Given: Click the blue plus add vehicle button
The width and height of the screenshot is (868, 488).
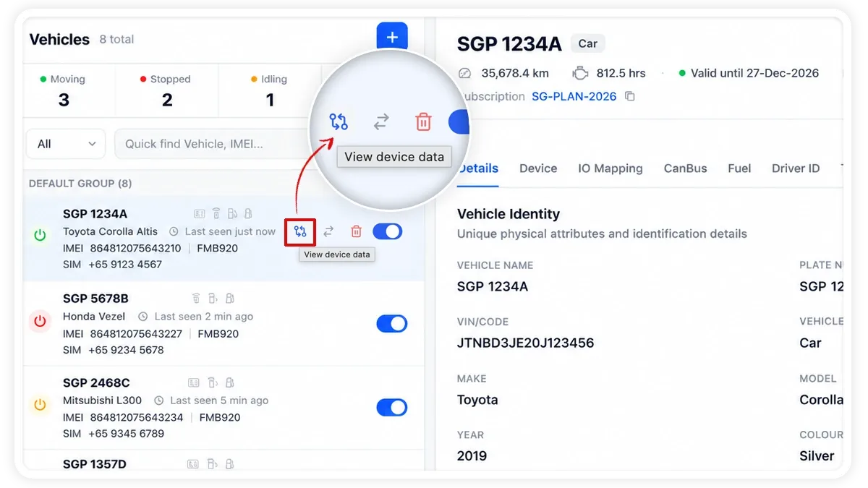Looking at the screenshot, I should click(392, 37).
